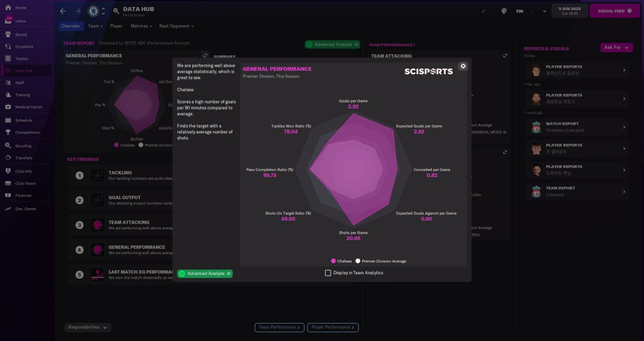Open the Ask For dropdown
644x341 pixels.
coord(616,47)
